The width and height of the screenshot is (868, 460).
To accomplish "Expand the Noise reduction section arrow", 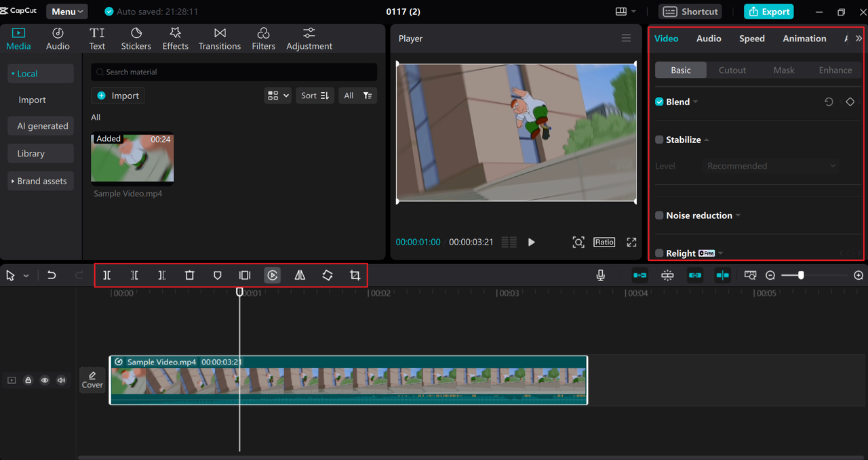I will click(x=738, y=215).
